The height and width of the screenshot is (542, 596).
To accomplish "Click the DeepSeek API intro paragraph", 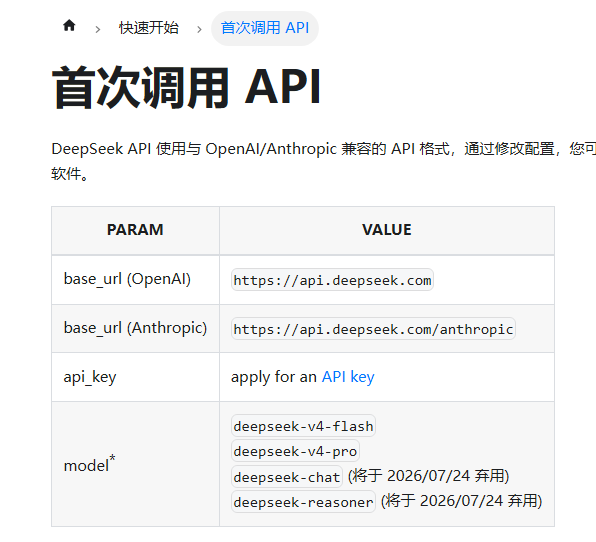I will pyautogui.click(x=323, y=161).
